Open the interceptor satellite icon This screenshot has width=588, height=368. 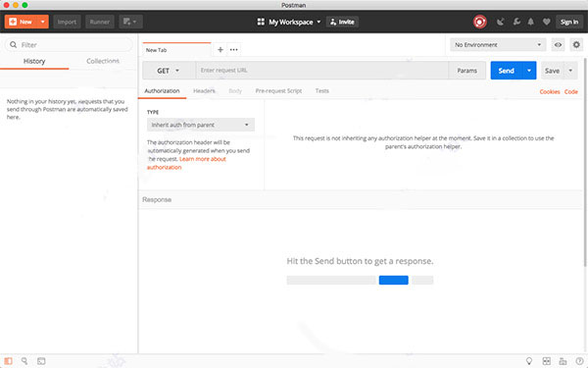click(x=500, y=22)
